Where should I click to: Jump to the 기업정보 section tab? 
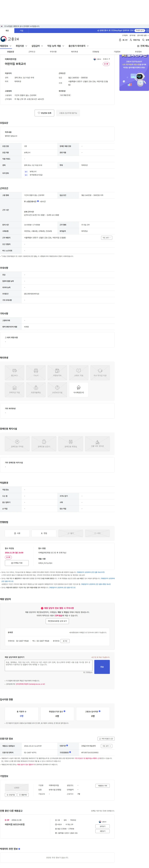click(x=117, y=52)
